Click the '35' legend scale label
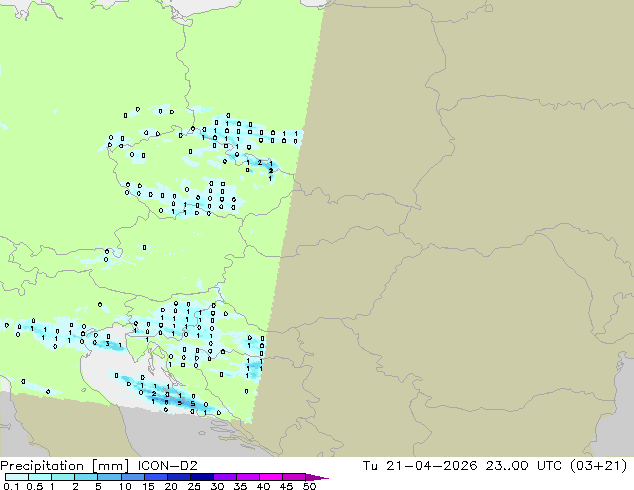 click(x=240, y=486)
